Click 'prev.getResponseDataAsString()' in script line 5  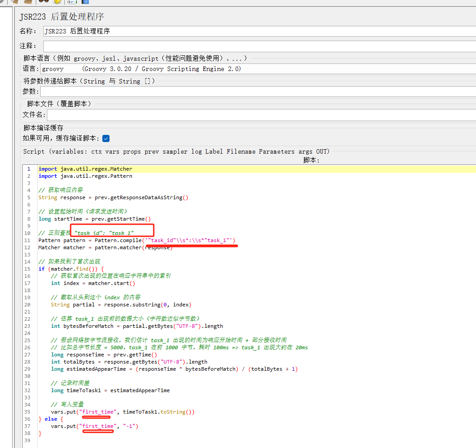coord(142,198)
